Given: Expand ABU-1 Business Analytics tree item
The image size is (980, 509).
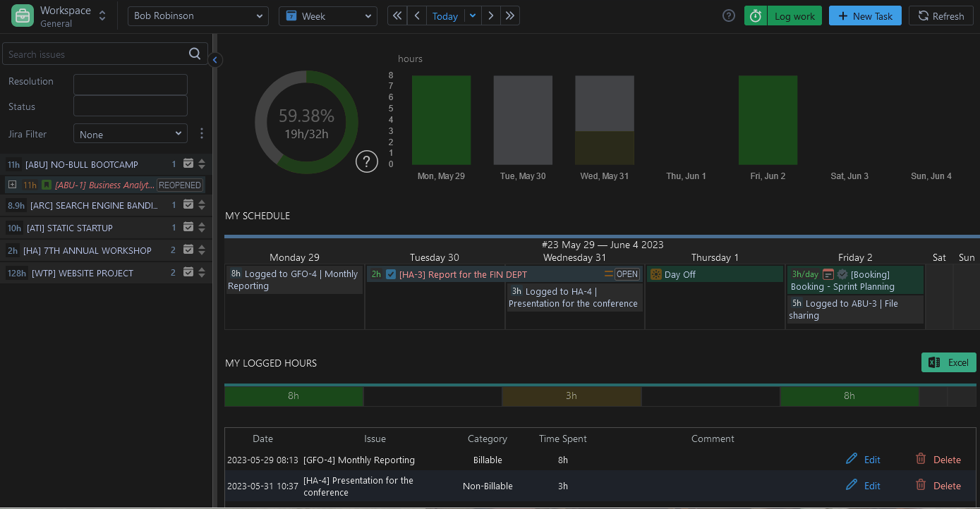Looking at the screenshot, I should click(12, 185).
